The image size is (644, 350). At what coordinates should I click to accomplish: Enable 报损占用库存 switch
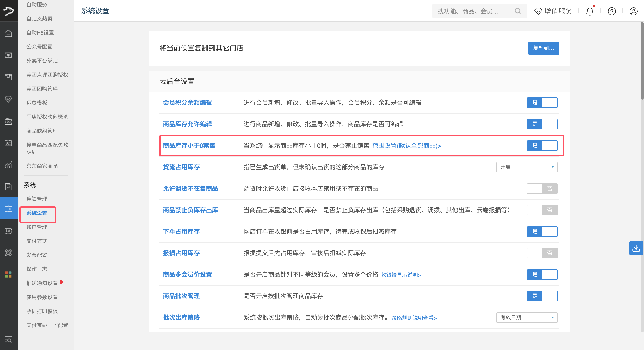(x=542, y=253)
